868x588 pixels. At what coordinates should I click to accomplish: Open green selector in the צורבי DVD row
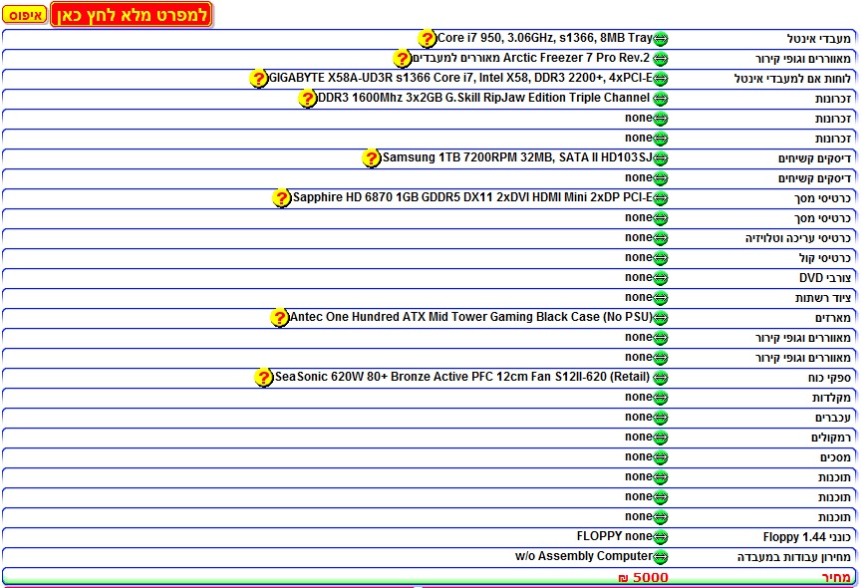pyautogui.click(x=660, y=278)
